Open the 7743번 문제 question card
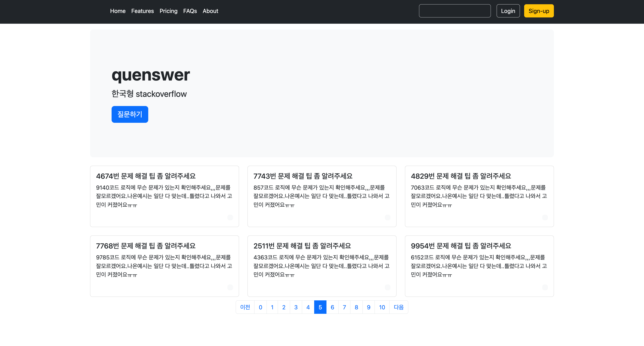Image resolution: width=644 pixels, height=346 pixels. click(303, 176)
